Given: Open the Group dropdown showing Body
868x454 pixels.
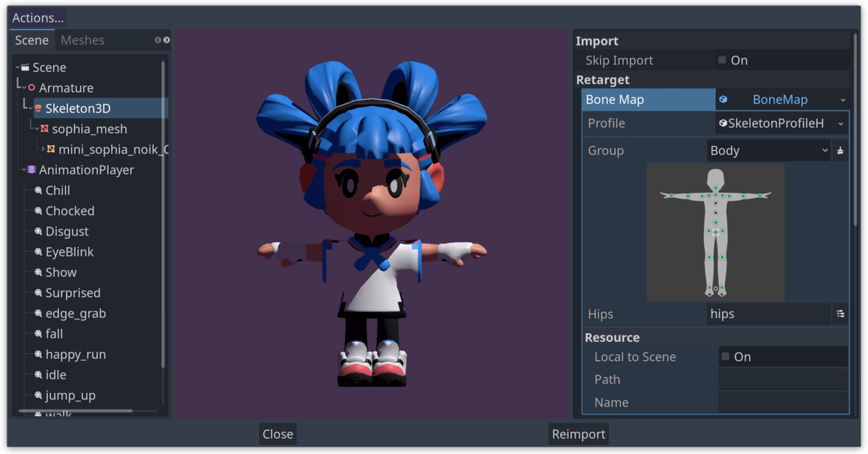Looking at the screenshot, I should [768, 151].
